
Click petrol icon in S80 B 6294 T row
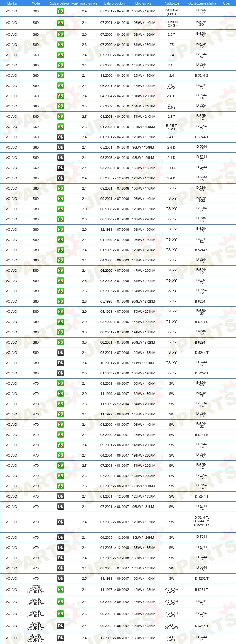coord(61,342)
